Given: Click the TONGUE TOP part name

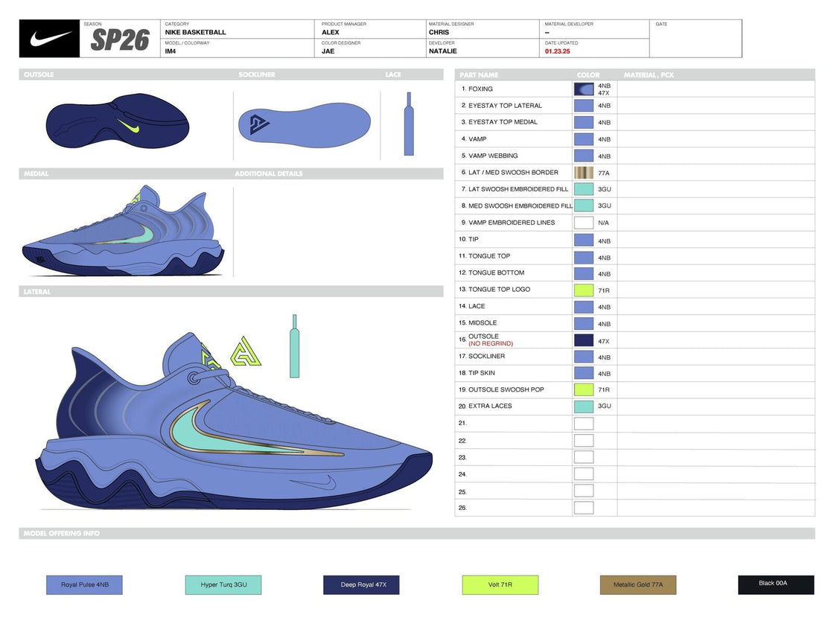Looking at the screenshot, I should coord(489,256).
